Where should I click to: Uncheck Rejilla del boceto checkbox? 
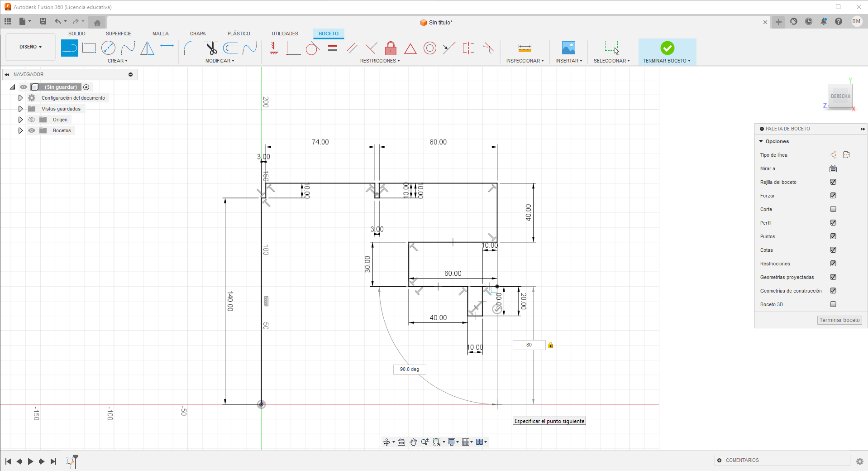click(833, 182)
